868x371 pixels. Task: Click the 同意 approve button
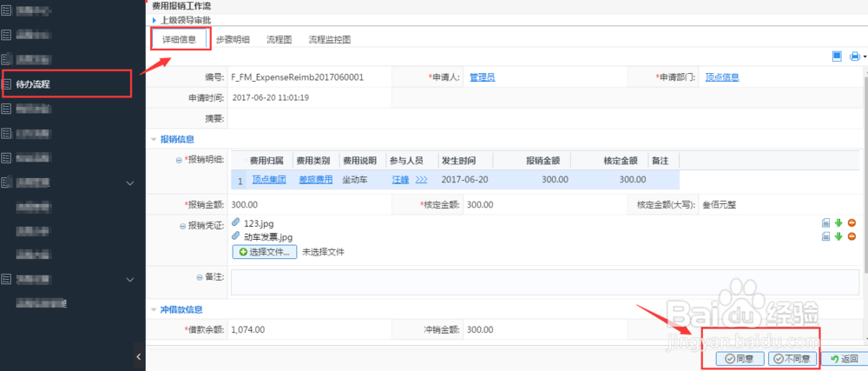pos(740,359)
